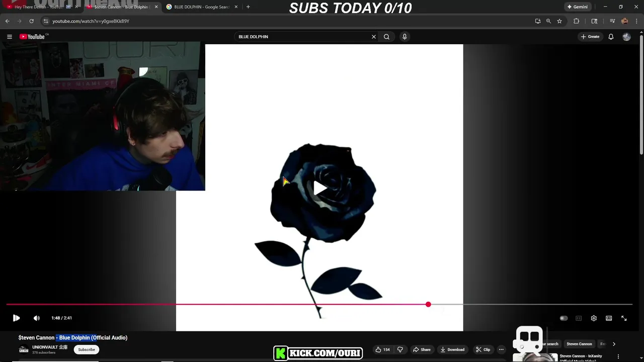The height and width of the screenshot is (362, 644).
Task: Open the YouTube Create button
Action: [590, 37]
